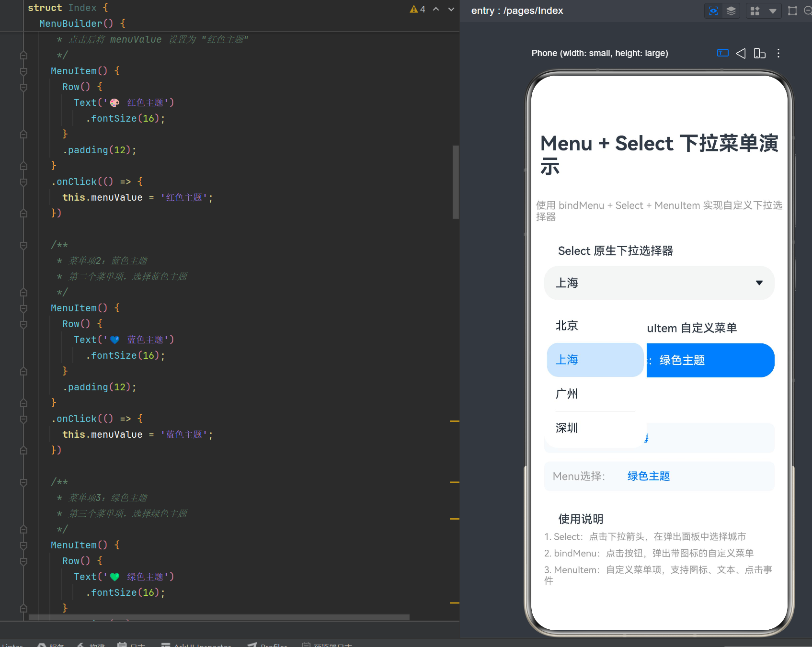Click the Text line containing 绿色主题 heart emoji

pos(124,577)
